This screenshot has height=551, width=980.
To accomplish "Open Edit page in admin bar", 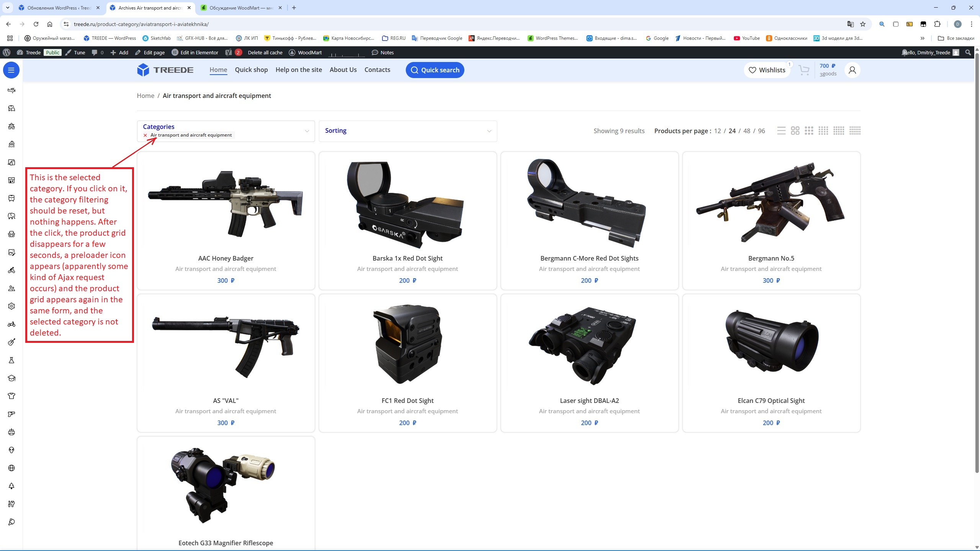I will [150, 52].
